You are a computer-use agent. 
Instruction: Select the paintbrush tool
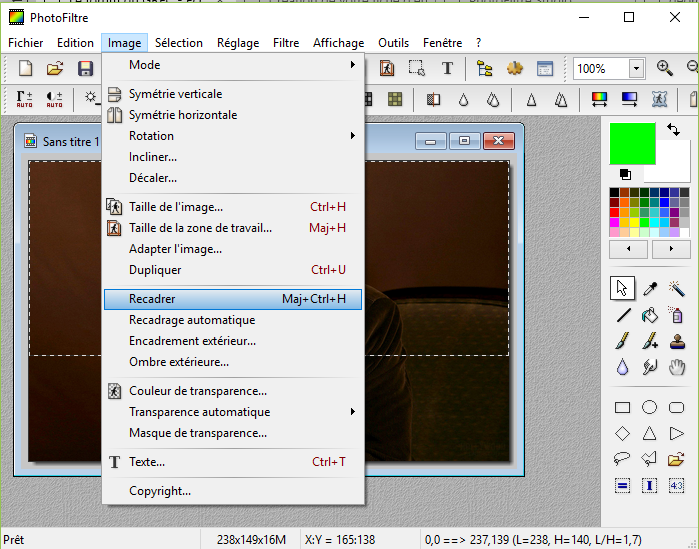[x=623, y=341]
